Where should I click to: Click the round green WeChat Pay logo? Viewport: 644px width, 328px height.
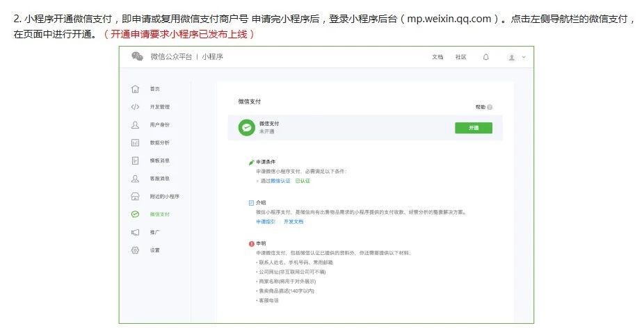[247, 128]
